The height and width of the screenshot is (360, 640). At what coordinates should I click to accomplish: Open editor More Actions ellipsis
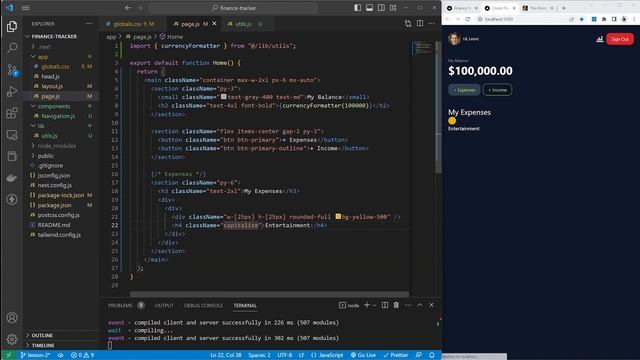432,24
